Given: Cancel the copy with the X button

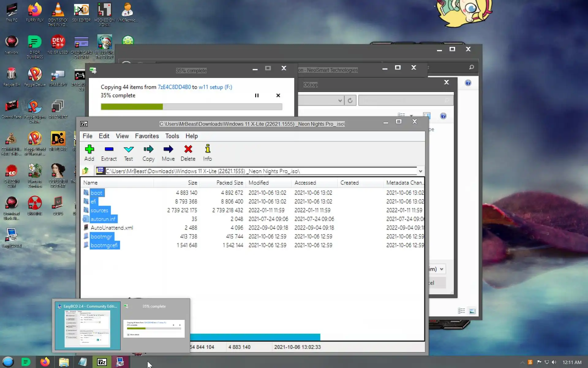Looking at the screenshot, I should tap(278, 95).
